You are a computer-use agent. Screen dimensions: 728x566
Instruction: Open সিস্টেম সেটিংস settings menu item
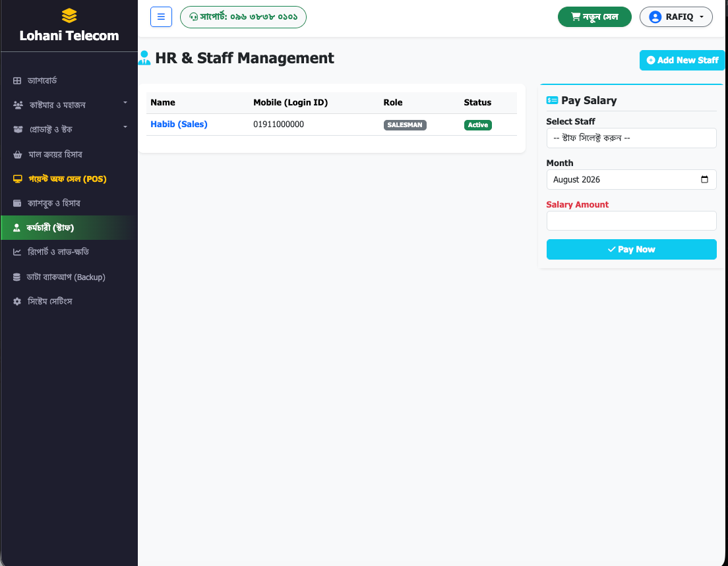point(69,302)
